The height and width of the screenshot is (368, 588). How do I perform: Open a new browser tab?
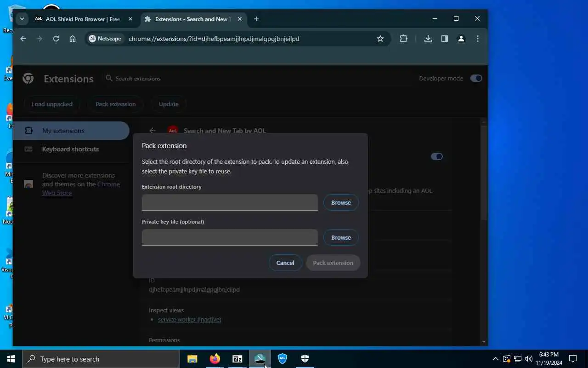(x=256, y=19)
